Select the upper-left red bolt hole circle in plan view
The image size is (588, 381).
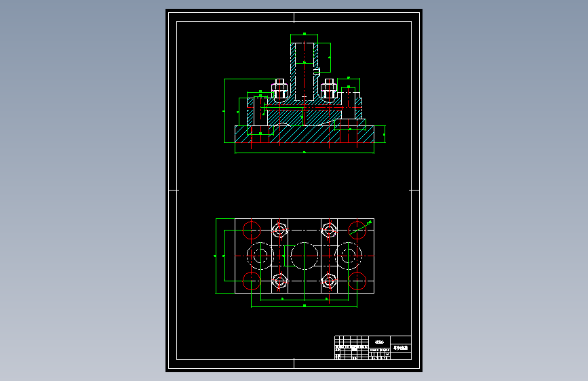(x=252, y=230)
